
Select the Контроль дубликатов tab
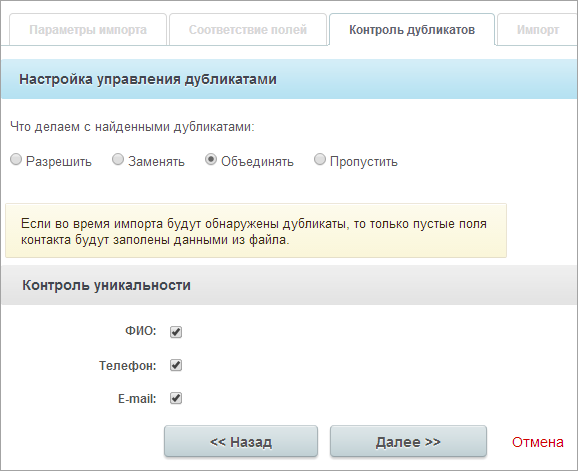coord(412,29)
